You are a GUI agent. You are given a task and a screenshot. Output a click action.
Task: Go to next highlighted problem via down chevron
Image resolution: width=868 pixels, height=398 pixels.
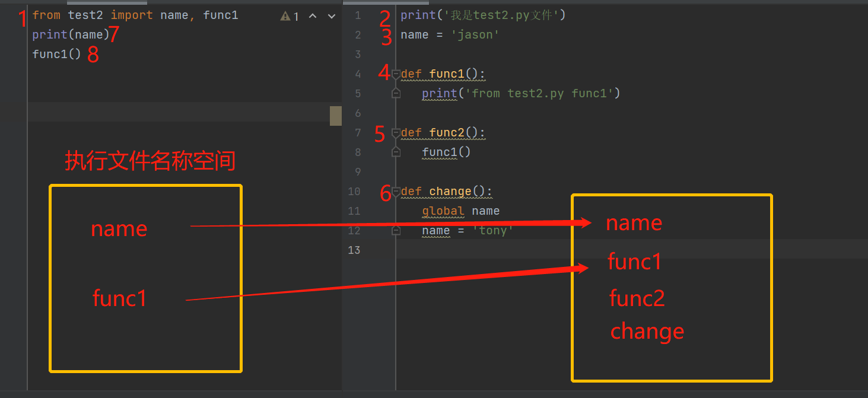pyautogui.click(x=332, y=16)
